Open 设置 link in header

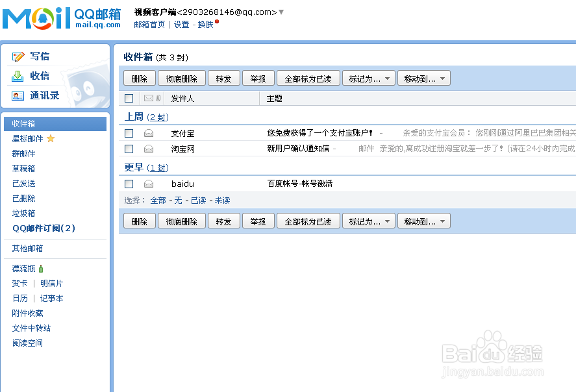(181, 25)
